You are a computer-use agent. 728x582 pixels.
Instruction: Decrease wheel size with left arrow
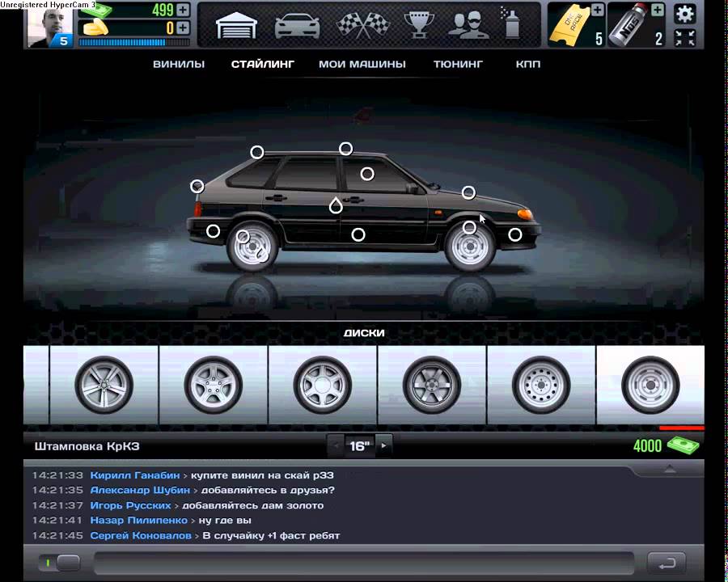(x=336, y=446)
